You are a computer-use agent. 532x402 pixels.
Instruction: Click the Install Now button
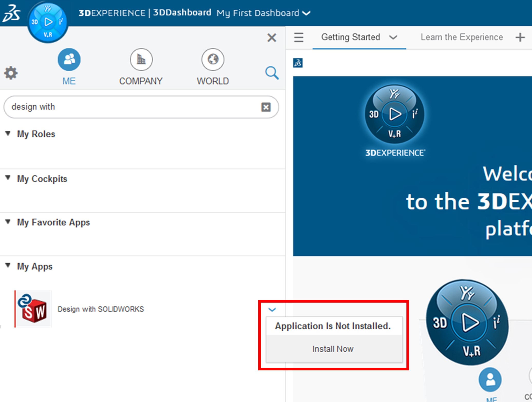pyautogui.click(x=333, y=349)
